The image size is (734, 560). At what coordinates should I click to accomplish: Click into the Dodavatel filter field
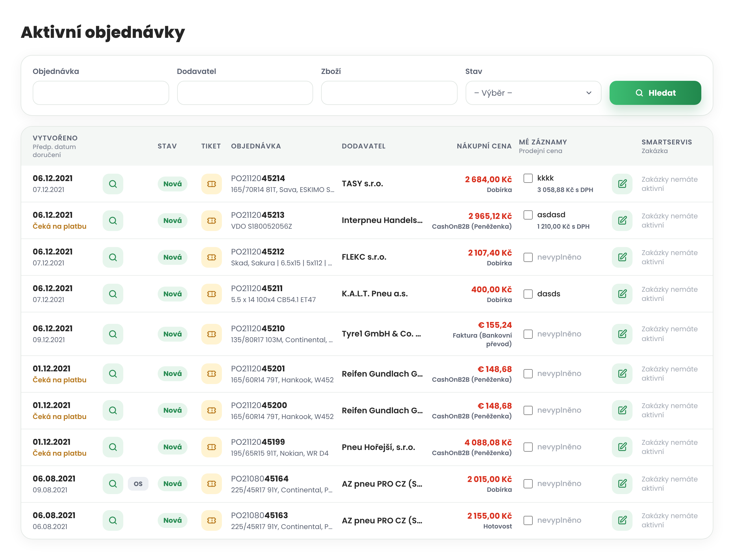[x=245, y=93]
